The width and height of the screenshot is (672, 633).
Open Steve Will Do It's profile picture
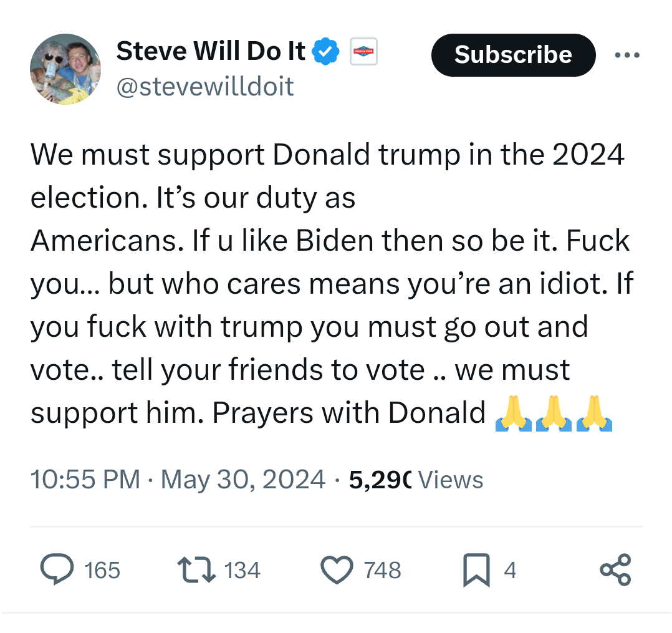[65, 69]
